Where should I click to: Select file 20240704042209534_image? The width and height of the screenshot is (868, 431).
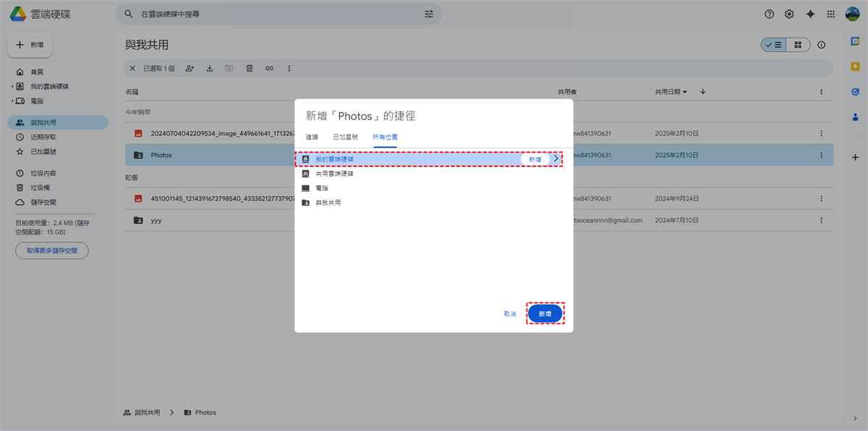click(479, 133)
